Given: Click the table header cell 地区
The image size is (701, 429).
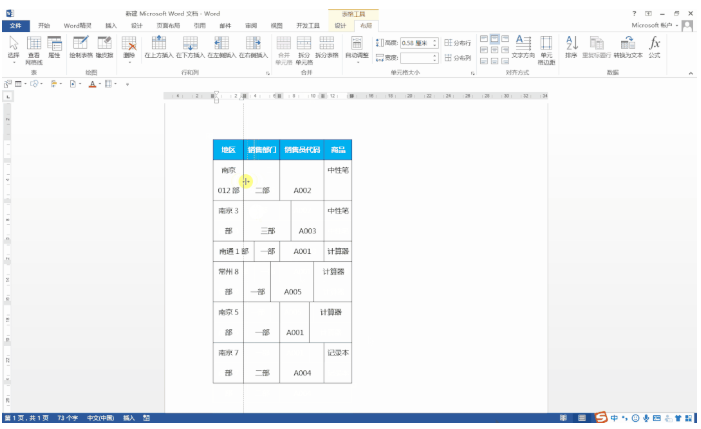Looking at the screenshot, I should pos(228,150).
